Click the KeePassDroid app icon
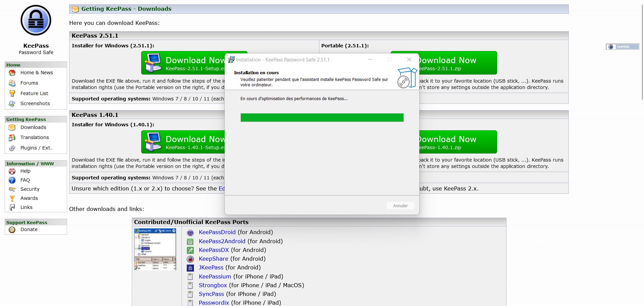 [x=190, y=232]
